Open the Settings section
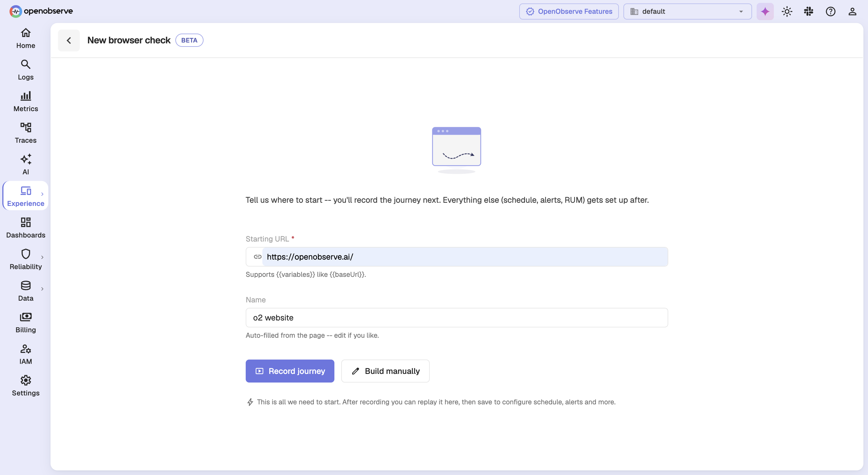The height and width of the screenshot is (475, 868). [26, 386]
